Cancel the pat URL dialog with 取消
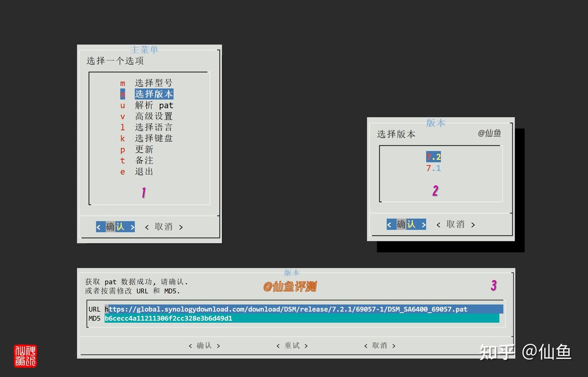This screenshot has height=377, width=588. [x=380, y=346]
